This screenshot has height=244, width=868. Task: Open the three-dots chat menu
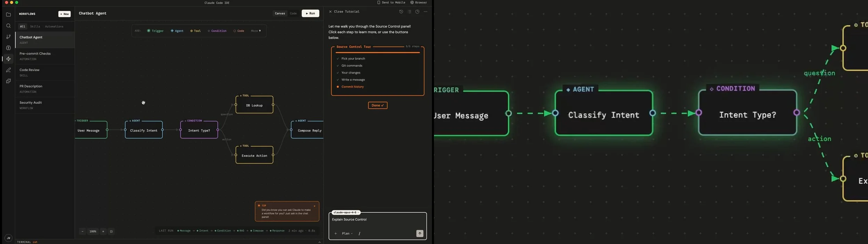tap(426, 12)
